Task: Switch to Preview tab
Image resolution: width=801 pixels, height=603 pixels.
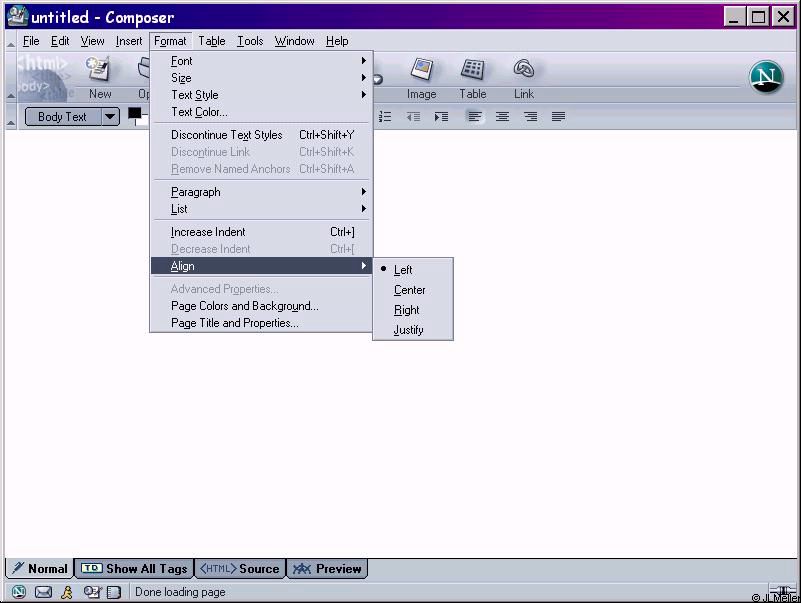Action: [x=327, y=569]
